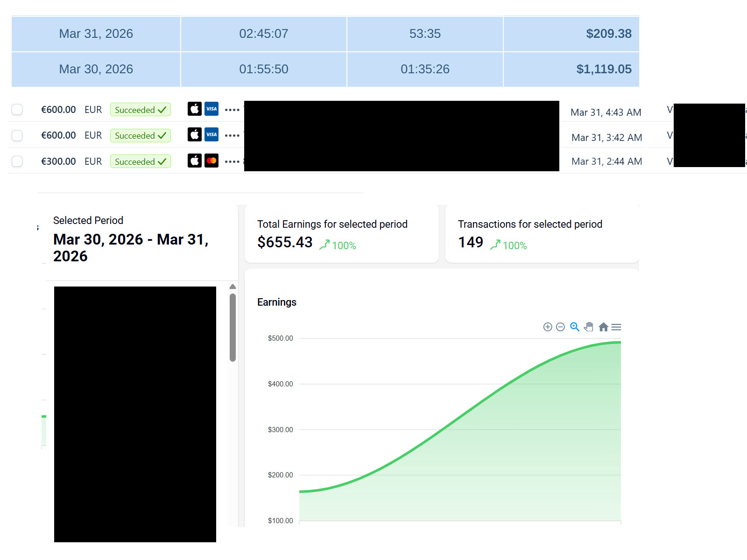Open the Total Earnings for selected period card
This screenshot has height=560, width=747.
tap(341, 233)
